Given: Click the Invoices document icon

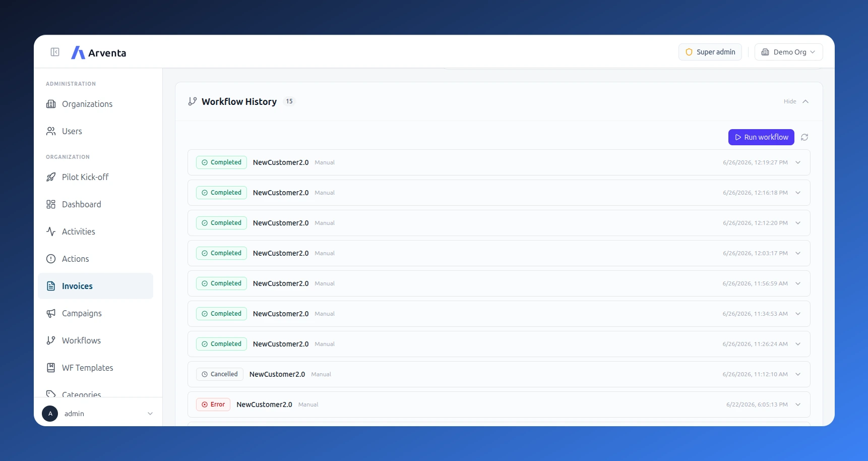Looking at the screenshot, I should pyautogui.click(x=51, y=286).
